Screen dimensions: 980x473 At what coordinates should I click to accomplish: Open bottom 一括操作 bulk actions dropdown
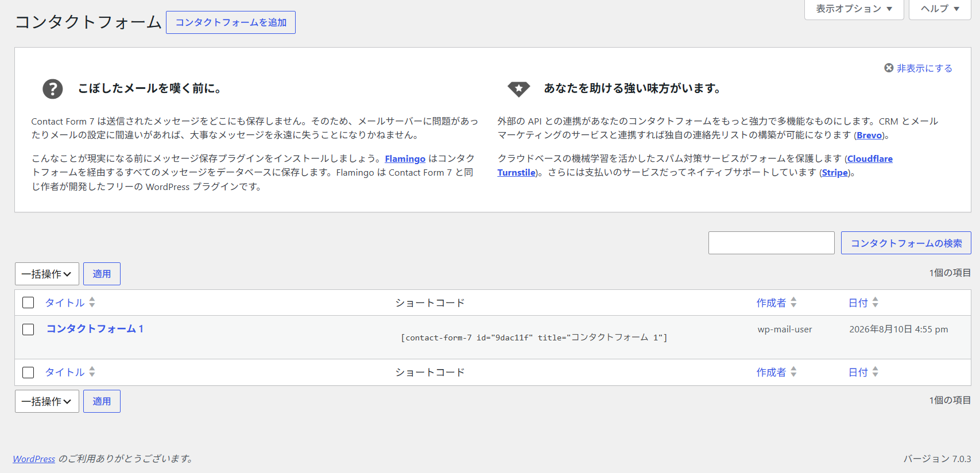click(47, 401)
